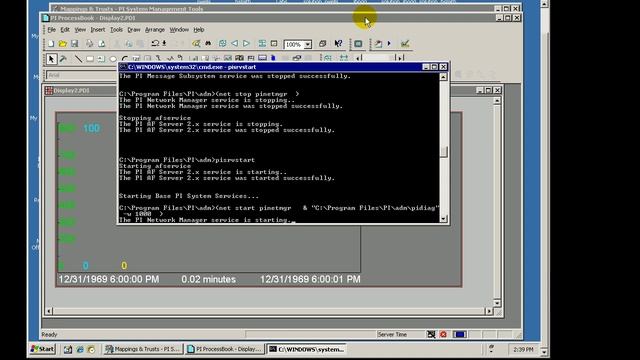Viewport: 640px width, 360px height.
Task: Click the trend start time 12/31/1969 6:00:00 PM
Action: [109, 280]
